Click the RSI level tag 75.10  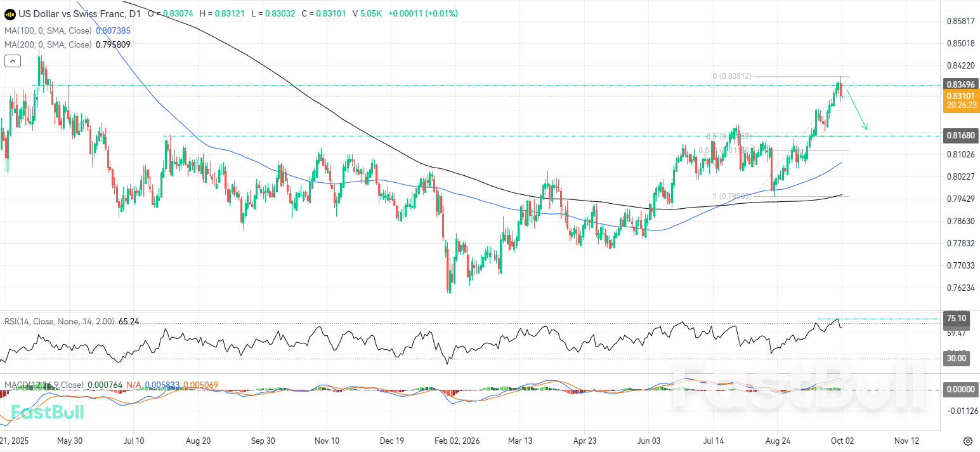point(956,319)
